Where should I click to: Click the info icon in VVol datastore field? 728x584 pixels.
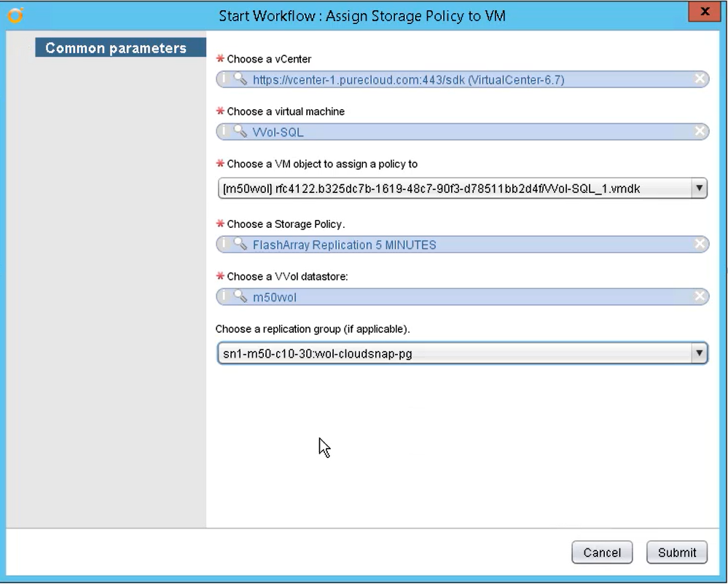point(224,296)
